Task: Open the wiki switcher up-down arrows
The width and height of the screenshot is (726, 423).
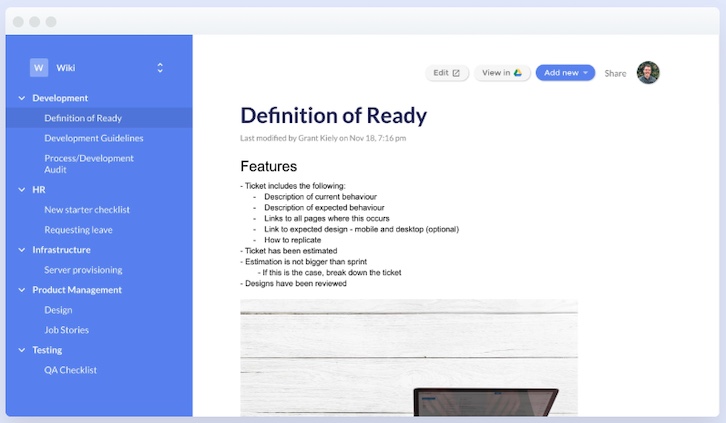Action: 160,68
